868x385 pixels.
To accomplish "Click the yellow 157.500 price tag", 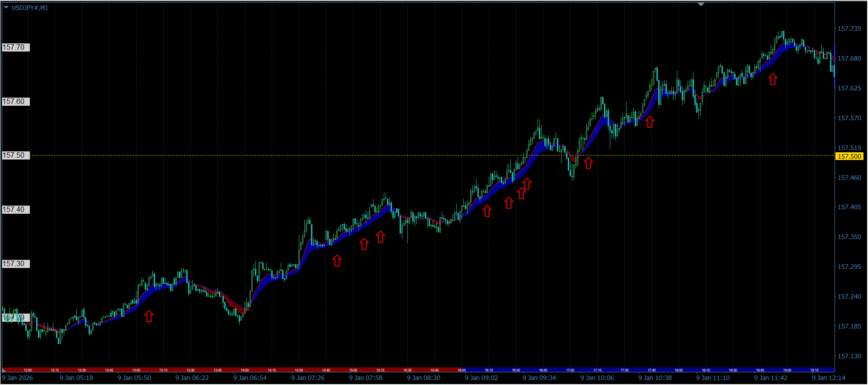I will (x=849, y=156).
